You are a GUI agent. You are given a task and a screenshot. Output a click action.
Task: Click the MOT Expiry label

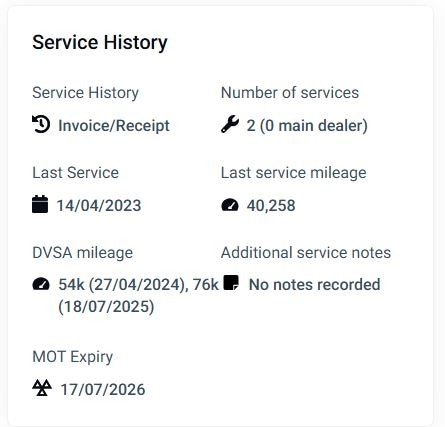click(x=73, y=357)
